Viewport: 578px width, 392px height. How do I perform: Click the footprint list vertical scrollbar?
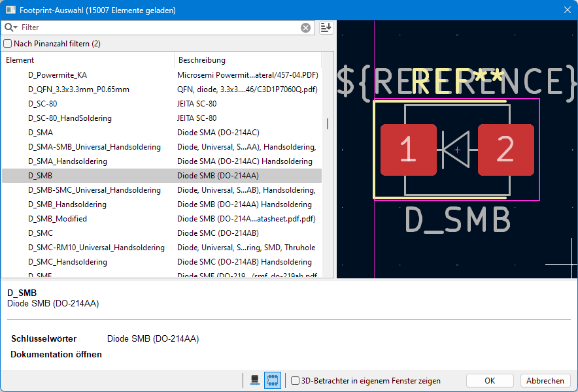328,124
